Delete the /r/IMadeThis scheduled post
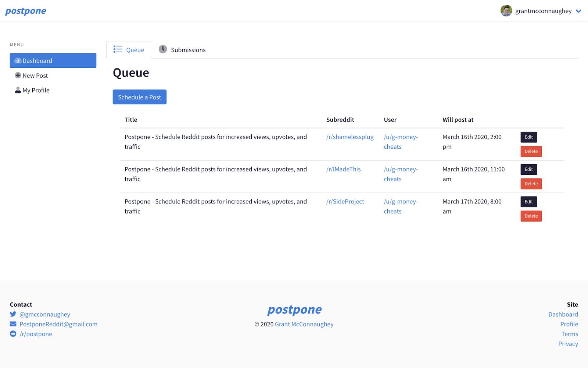 (x=531, y=184)
